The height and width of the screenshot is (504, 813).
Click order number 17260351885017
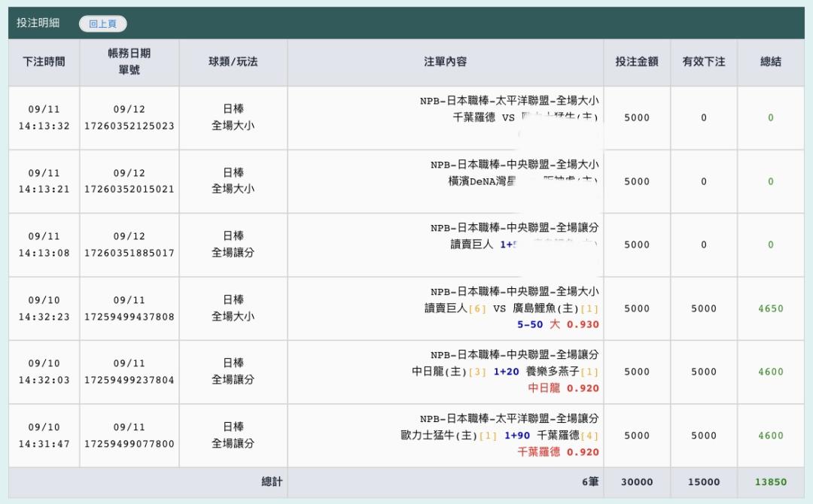pos(129,253)
